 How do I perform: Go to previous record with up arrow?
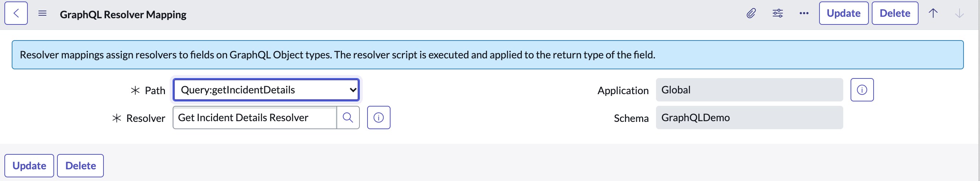(x=933, y=14)
